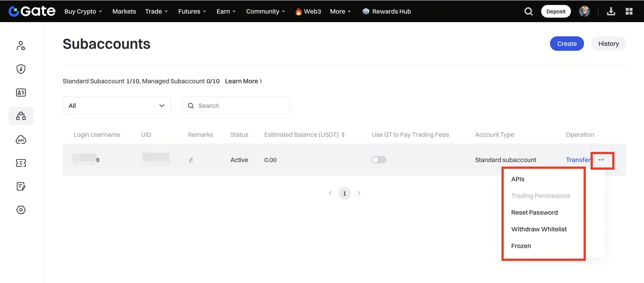
Task: Toggle Use GT to Pay Trading Fees
Action: (x=379, y=160)
